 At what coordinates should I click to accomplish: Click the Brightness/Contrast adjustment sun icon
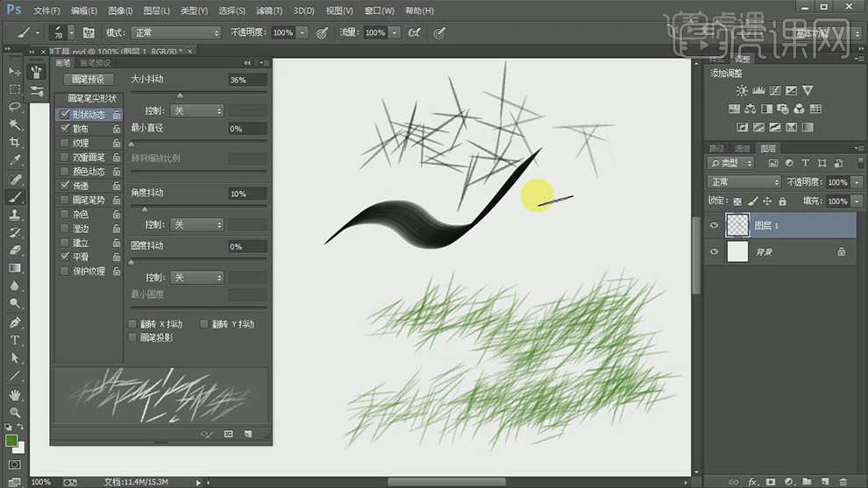[743, 90]
